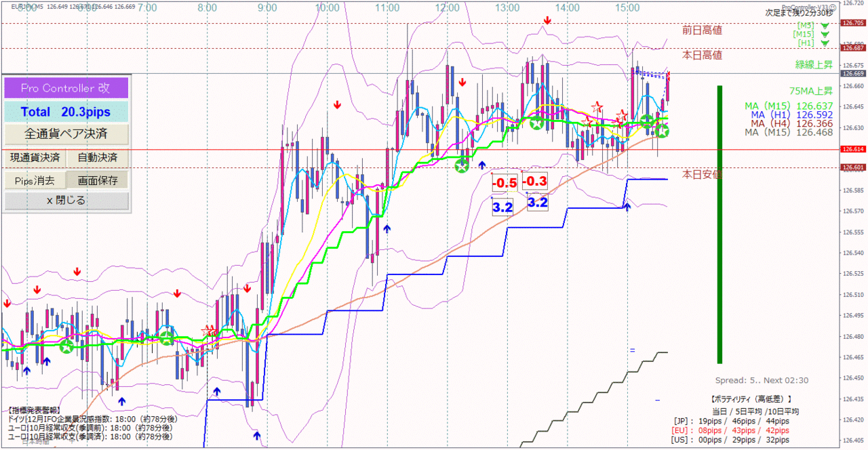Click the 126.687 red price tag
This screenshot has height=450, width=868.
852,48
